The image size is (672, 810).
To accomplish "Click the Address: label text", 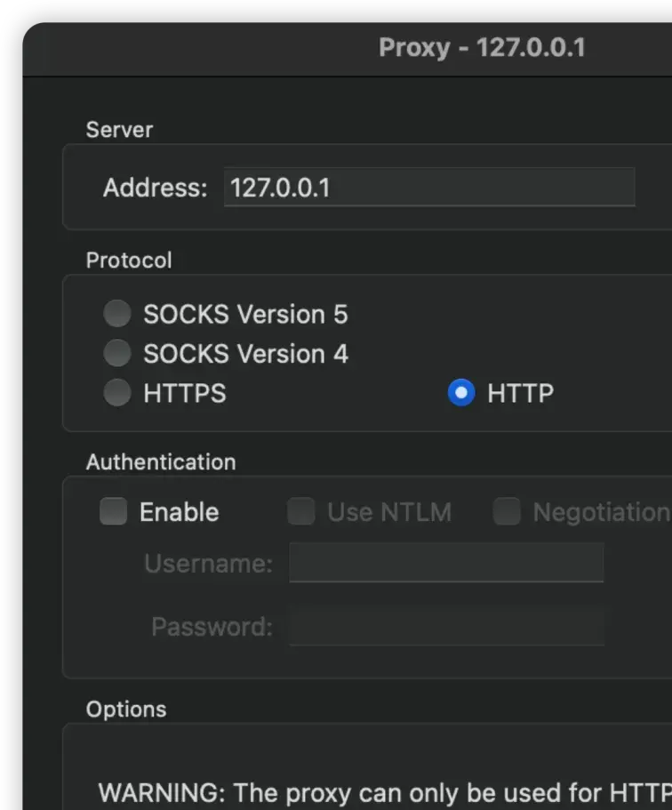I will (x=155, y=188).
